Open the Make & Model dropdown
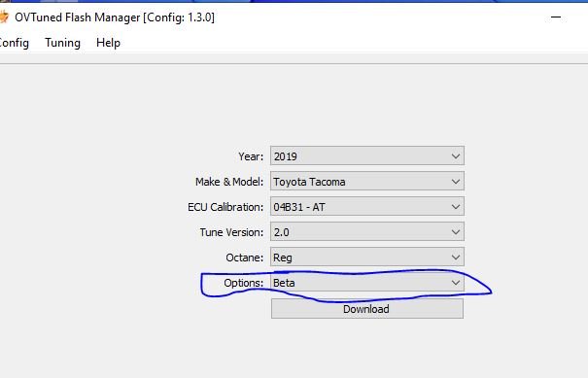The image size is (588, 378). coord(367,182)
